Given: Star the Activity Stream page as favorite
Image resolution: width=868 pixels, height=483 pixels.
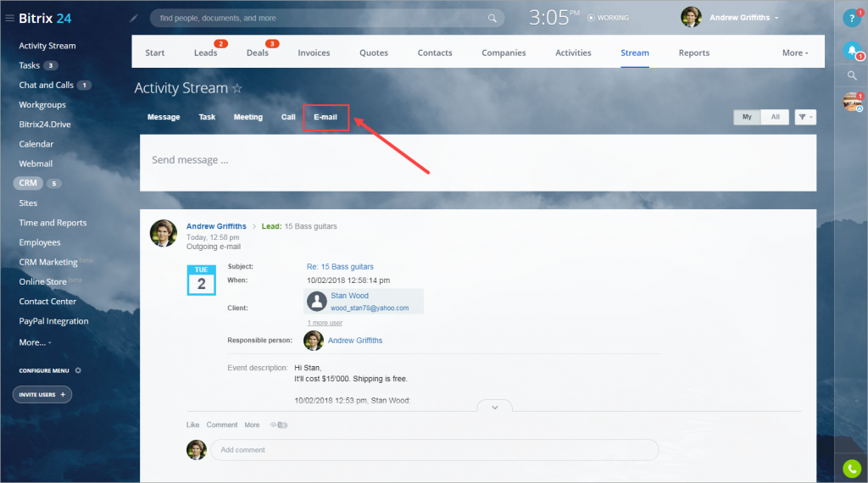Looking at the screenshot, I should [x=237, y=88].
